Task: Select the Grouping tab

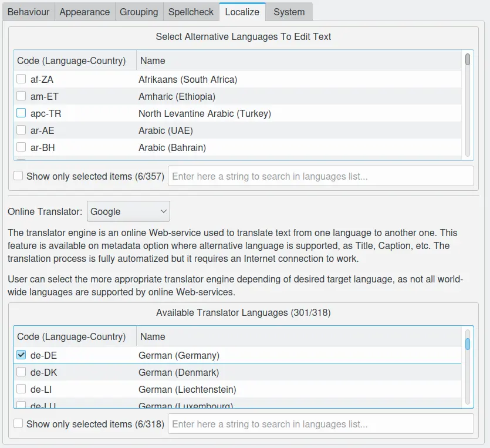Action: 138,12
